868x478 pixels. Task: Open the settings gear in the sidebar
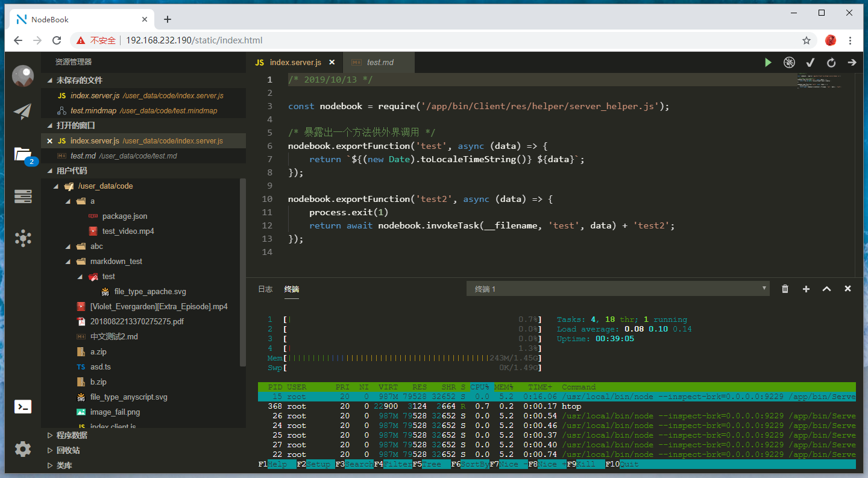pos(23,449)
